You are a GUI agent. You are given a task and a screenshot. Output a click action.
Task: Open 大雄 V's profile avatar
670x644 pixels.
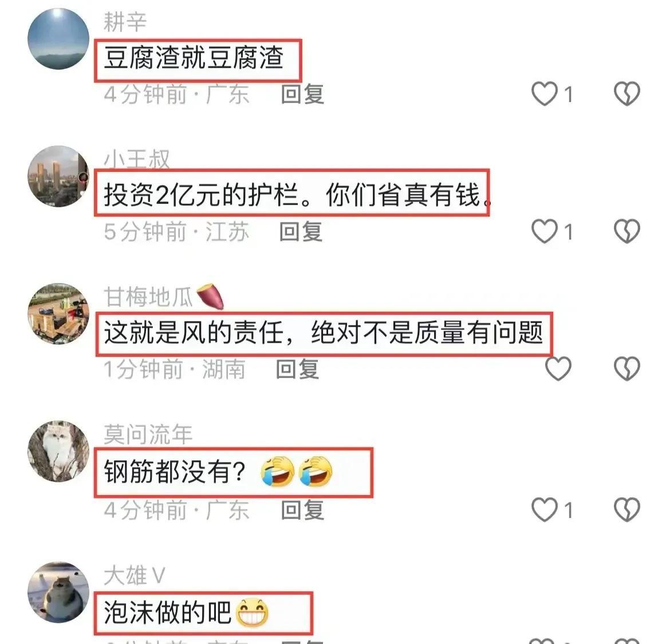point(58,592)
